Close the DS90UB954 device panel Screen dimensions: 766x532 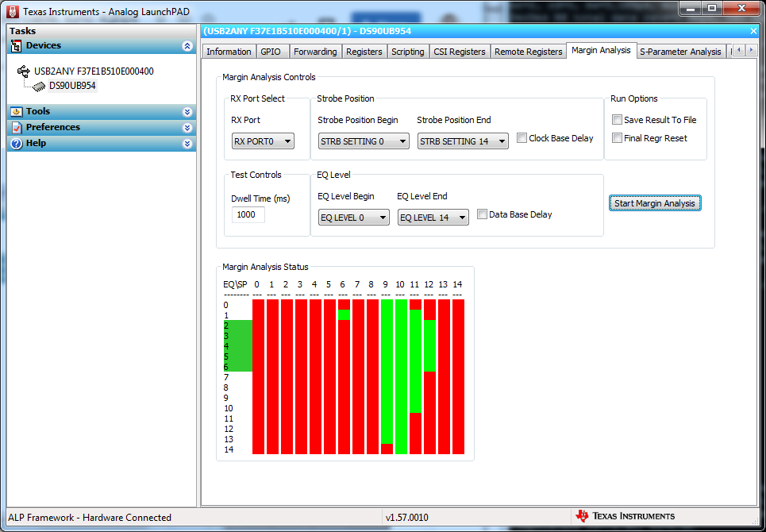point(753,31)
